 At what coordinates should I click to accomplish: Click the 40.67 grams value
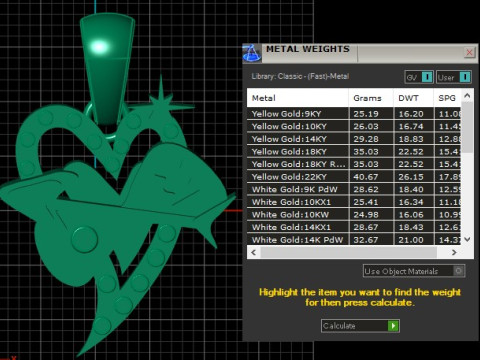click(366, 177)
